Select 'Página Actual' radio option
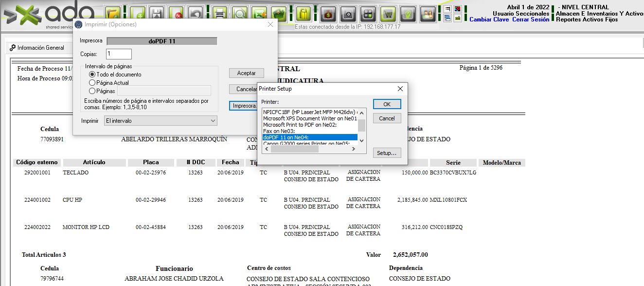644x286 pixels. pos(92,83)
